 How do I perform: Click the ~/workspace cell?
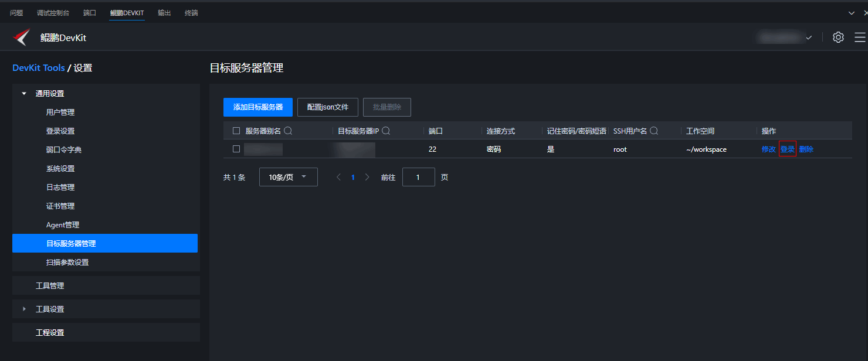coord(706,149)
